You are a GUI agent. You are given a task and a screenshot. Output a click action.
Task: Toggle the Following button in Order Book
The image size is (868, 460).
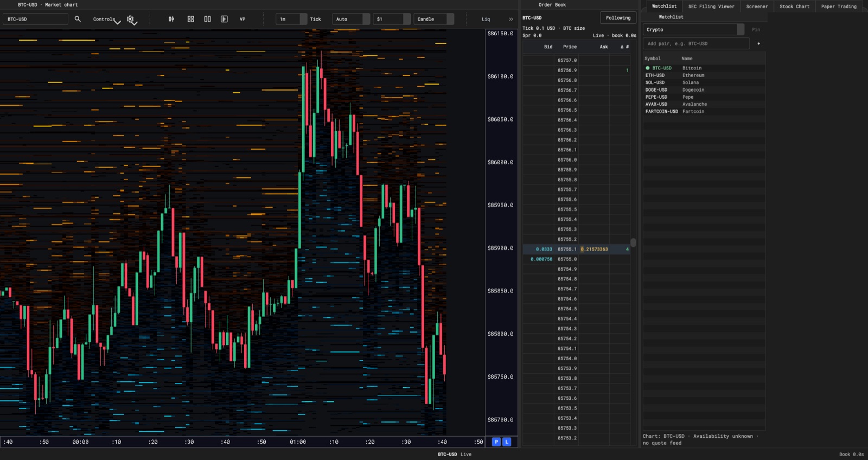618,18
